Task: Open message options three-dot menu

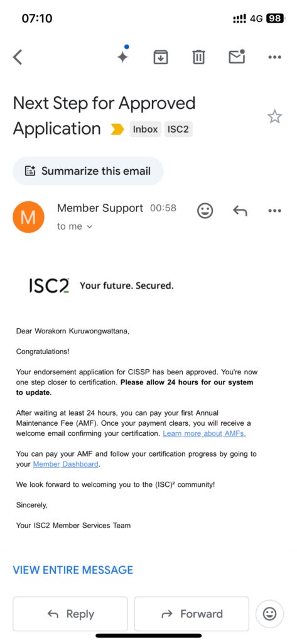Action: (x=275, y=211)
